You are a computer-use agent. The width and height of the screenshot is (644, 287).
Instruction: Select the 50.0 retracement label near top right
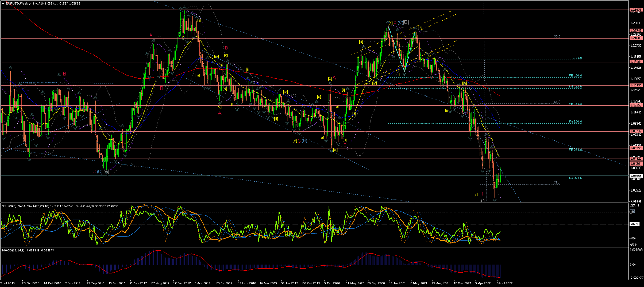(557, 36)
